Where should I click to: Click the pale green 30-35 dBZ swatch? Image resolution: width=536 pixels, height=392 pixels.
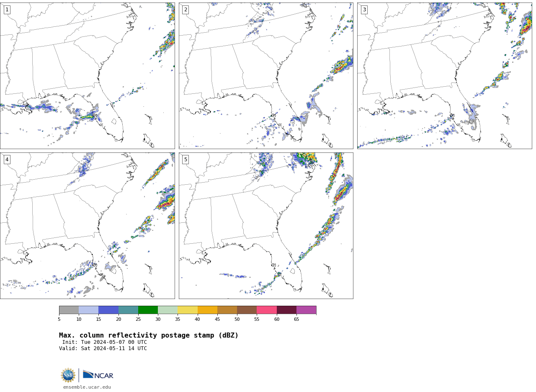click(167, 310)
